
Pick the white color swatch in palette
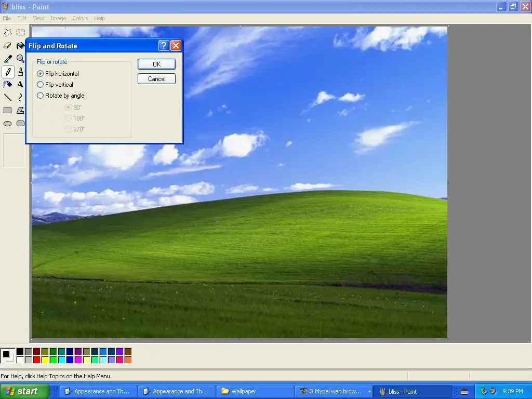tap(20, 360)
